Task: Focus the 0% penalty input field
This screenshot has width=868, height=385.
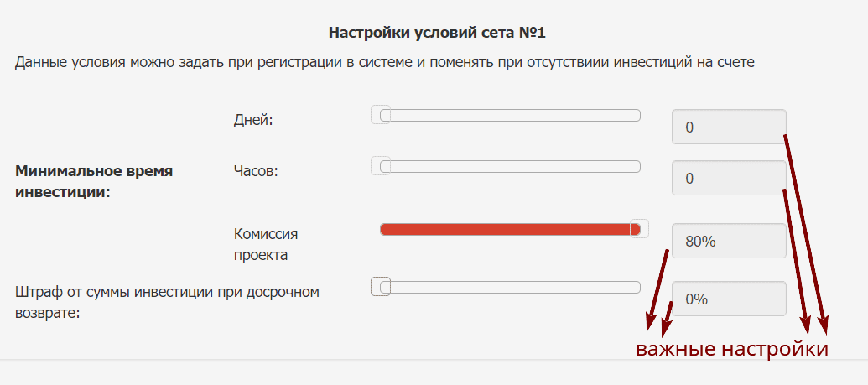Action: click(x=728, y=299)
